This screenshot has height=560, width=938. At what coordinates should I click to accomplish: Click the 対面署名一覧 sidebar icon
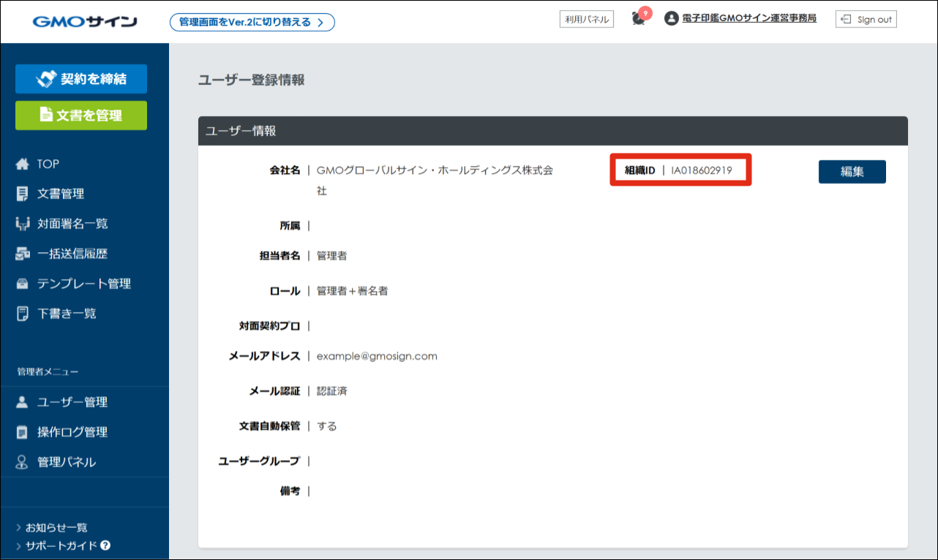point(22,224)
